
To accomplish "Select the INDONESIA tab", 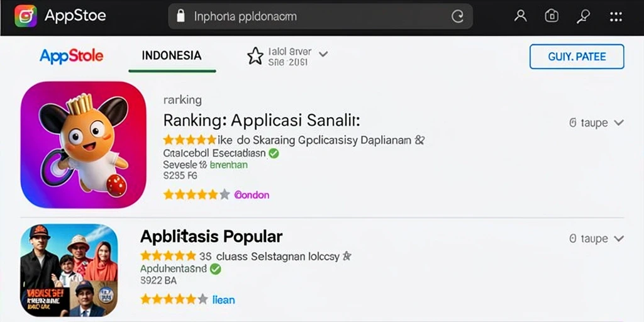I will 172,56.
